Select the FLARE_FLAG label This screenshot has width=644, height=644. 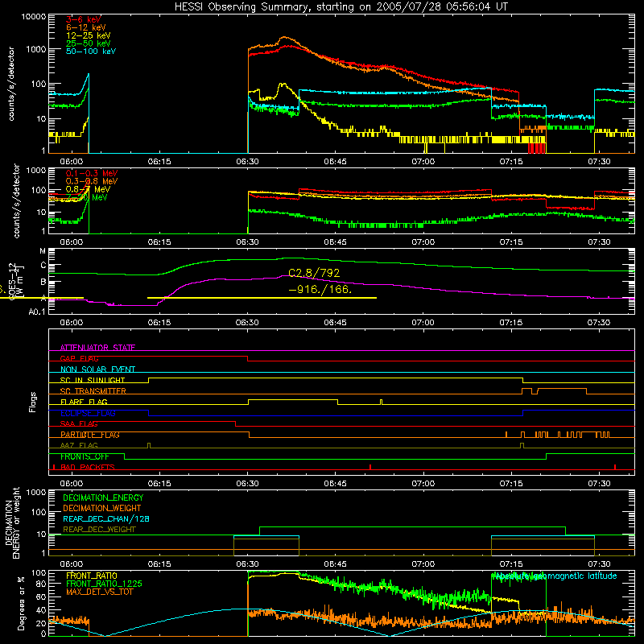click(84, 402)
